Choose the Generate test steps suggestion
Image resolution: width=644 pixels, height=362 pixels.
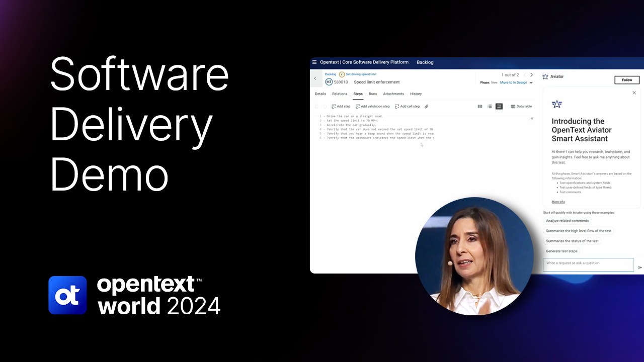[x=561, y=251]
